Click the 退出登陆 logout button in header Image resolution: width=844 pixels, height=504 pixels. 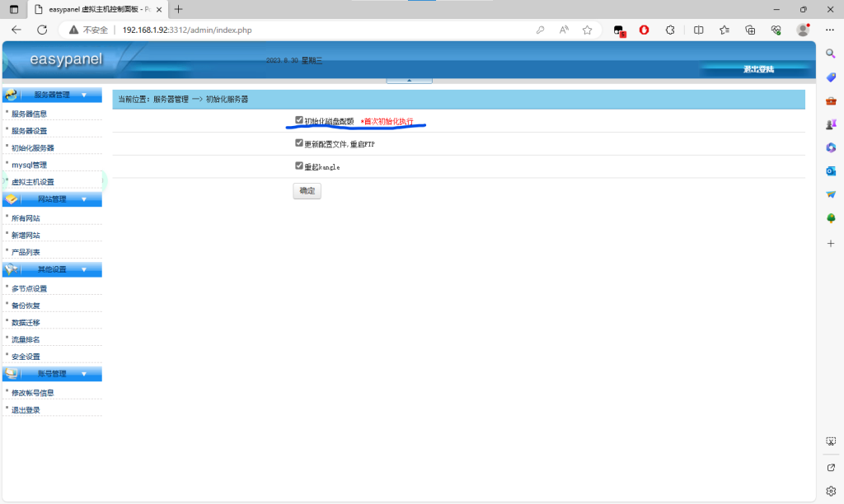[758, 69]
